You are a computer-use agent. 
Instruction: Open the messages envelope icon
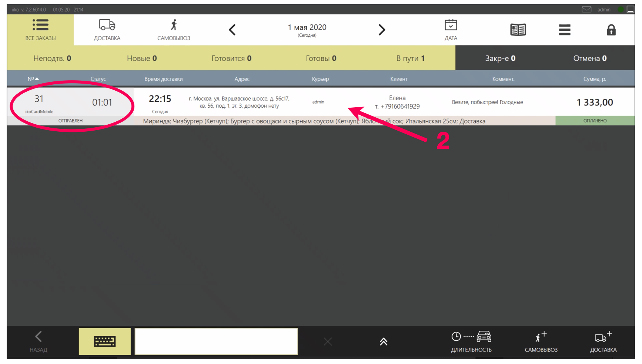586,10
